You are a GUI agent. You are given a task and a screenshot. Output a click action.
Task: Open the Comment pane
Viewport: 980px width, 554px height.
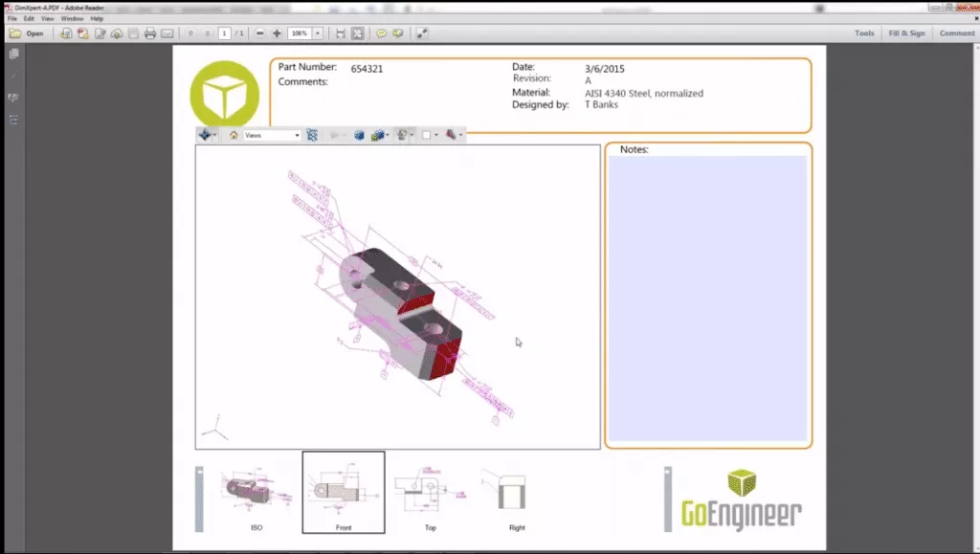[957, 33]
